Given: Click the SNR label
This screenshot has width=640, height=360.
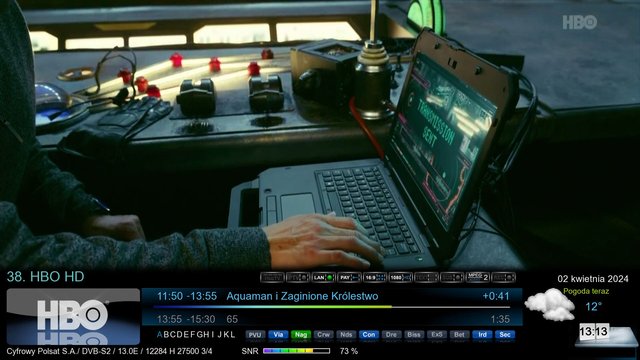Looking at the screenshot, I should 250,351.
